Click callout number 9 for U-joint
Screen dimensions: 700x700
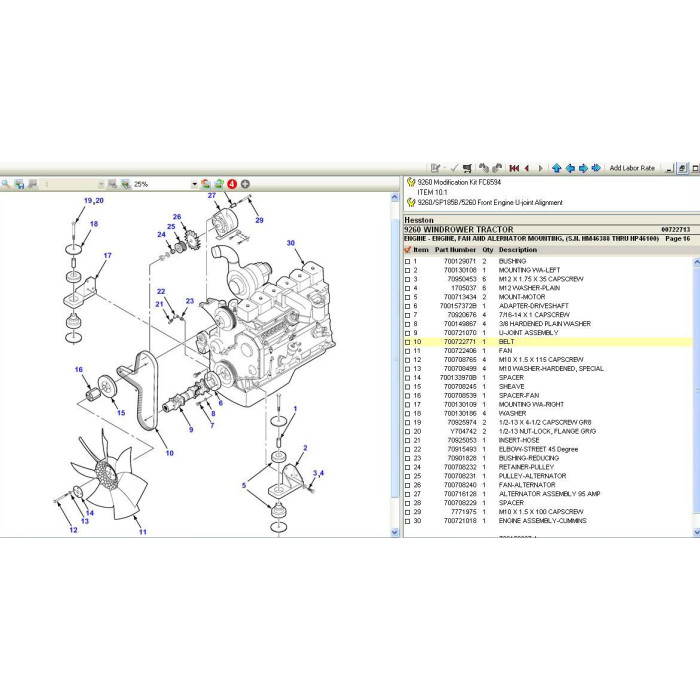pyautogui.click(x=191, y=429)
